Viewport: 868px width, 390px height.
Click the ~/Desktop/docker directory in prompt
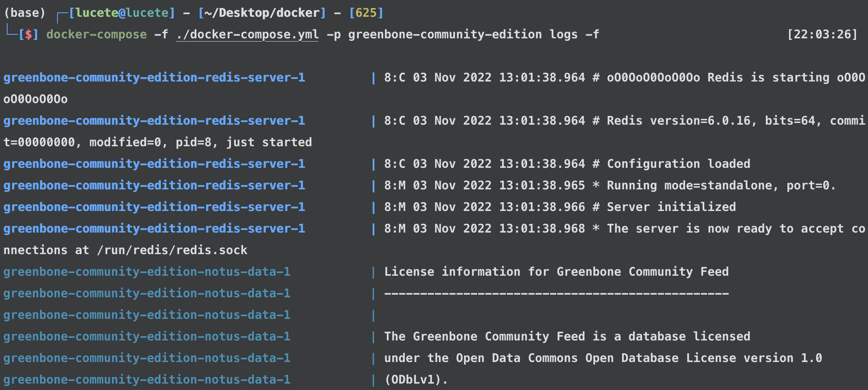pos(262,13)
